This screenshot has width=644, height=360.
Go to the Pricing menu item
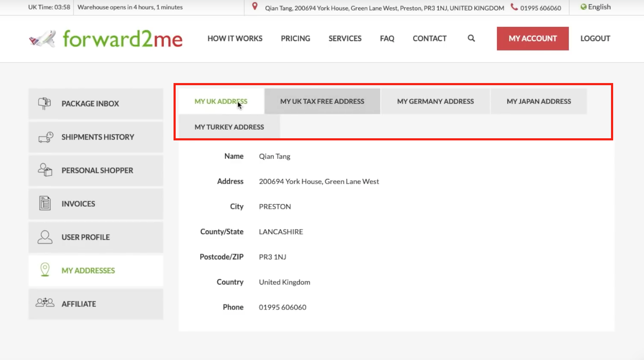tap(295, 39)
